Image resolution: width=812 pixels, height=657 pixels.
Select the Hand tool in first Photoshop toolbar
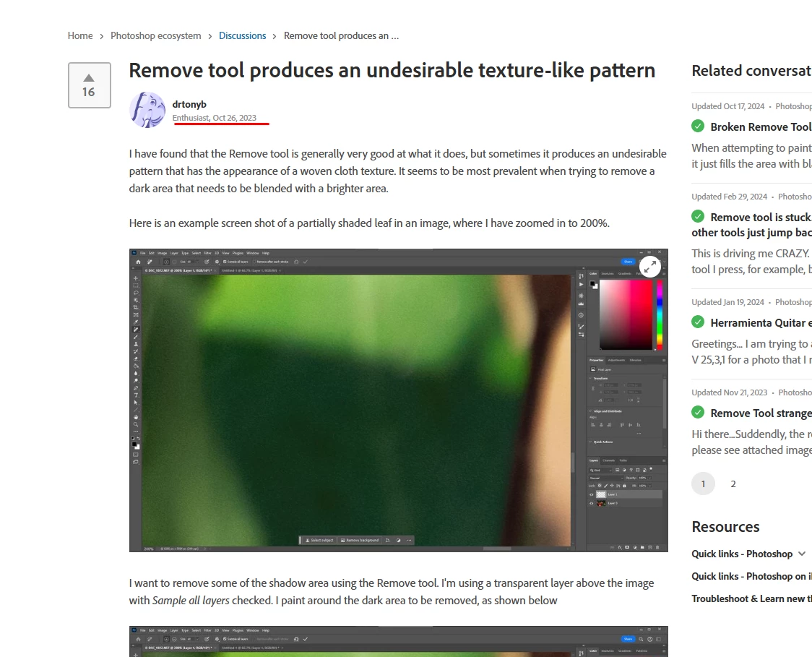point(136,417)
